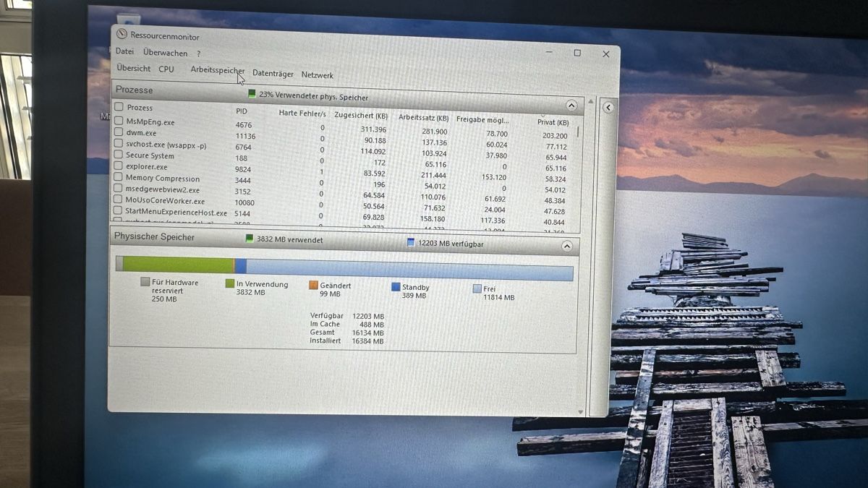Screen dimensions: 868x488
Task: Collapse the Prozesse section chevron
Action: (x=571, y=106)
